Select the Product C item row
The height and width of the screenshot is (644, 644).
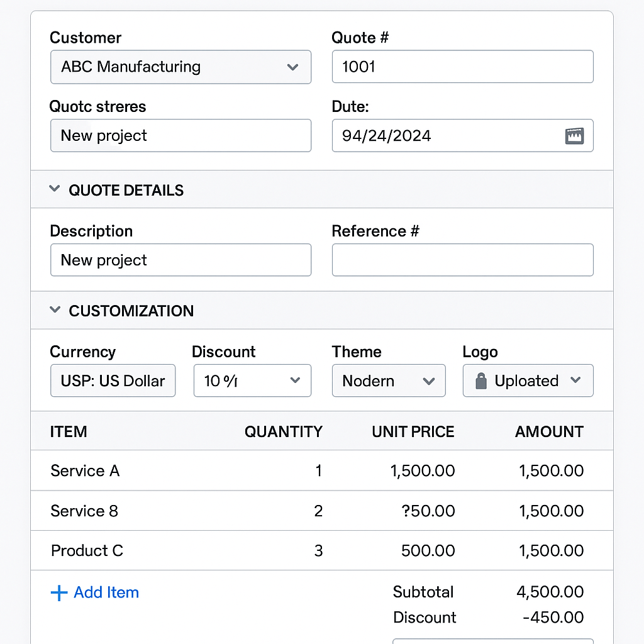(87, 551)
